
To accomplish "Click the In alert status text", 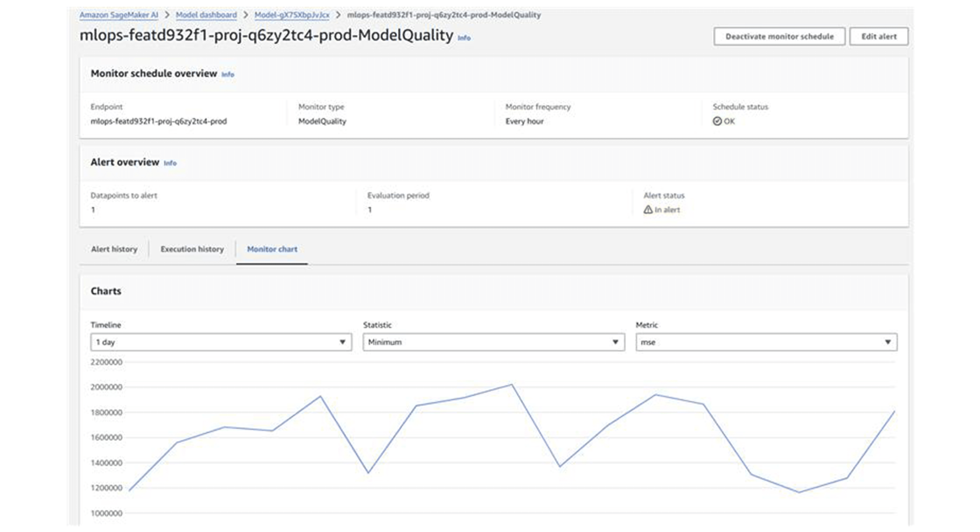I will (x=667, y=210).
